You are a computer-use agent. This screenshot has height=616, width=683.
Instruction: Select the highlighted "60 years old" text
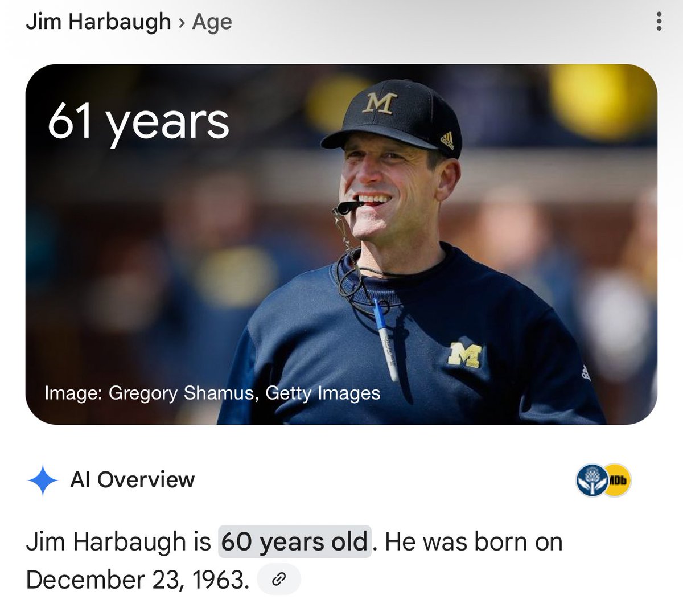295,541
